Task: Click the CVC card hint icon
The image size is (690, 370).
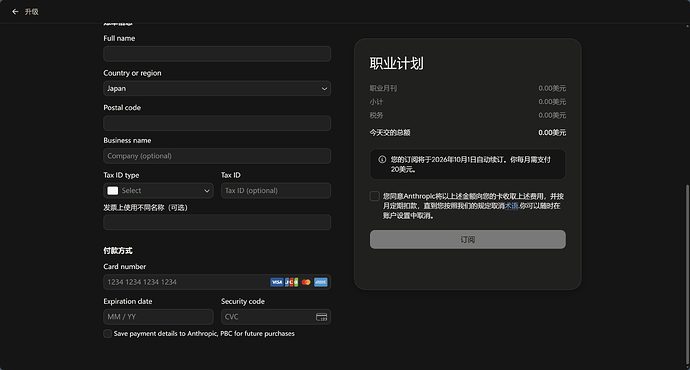Action: click(x=322, y=317)
